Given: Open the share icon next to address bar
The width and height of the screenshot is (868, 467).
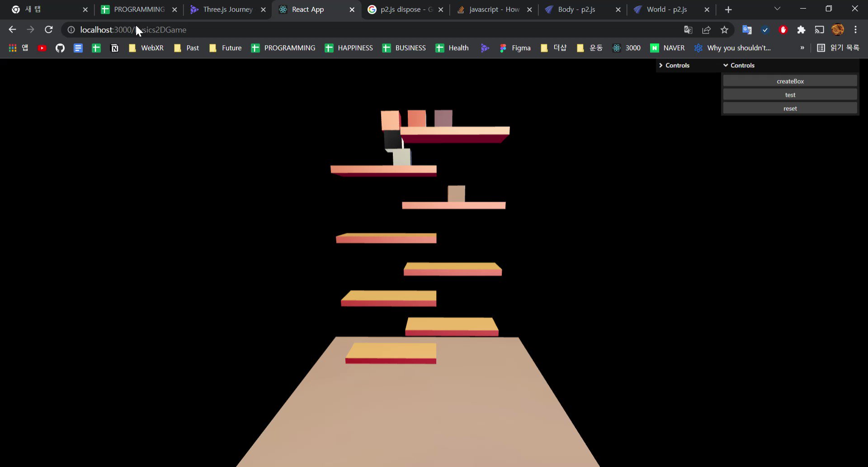Looking at the screenshot, I should coord(706,29).
